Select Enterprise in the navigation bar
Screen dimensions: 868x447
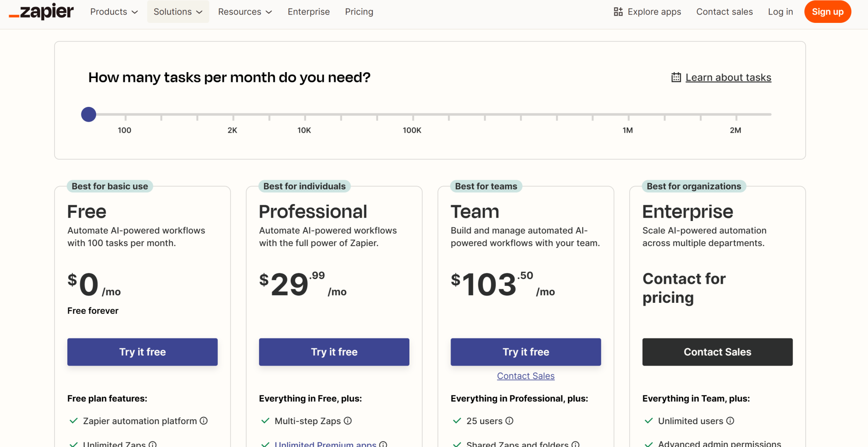click(x=309, y=11)
